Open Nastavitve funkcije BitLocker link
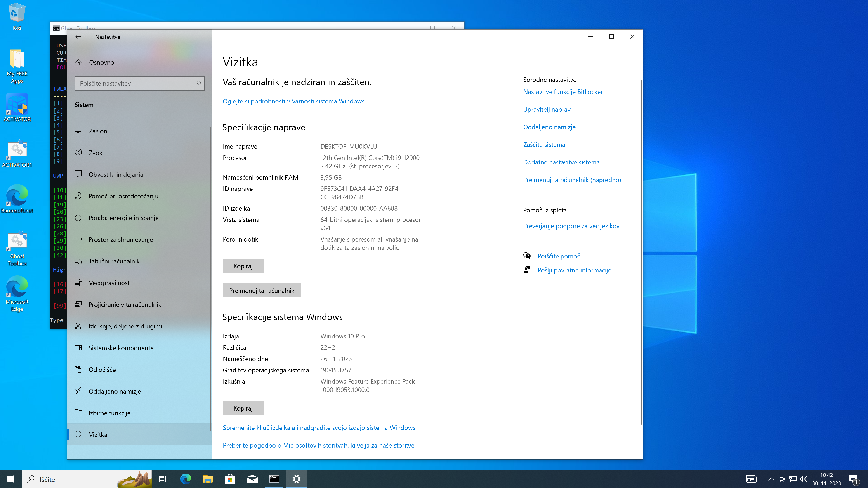Image resolution: width=868 pixels, height=488 pixels. [x=563, y=91]
